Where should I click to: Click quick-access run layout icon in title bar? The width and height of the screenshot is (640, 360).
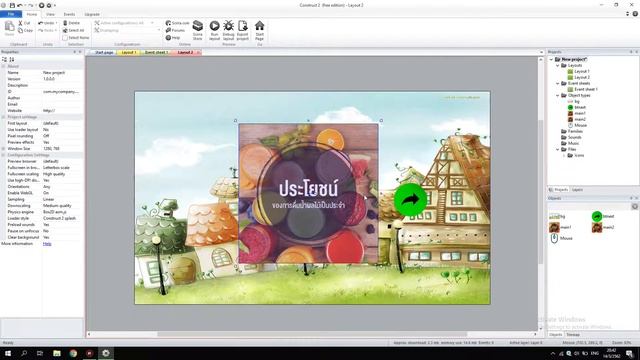coord(41,5)
